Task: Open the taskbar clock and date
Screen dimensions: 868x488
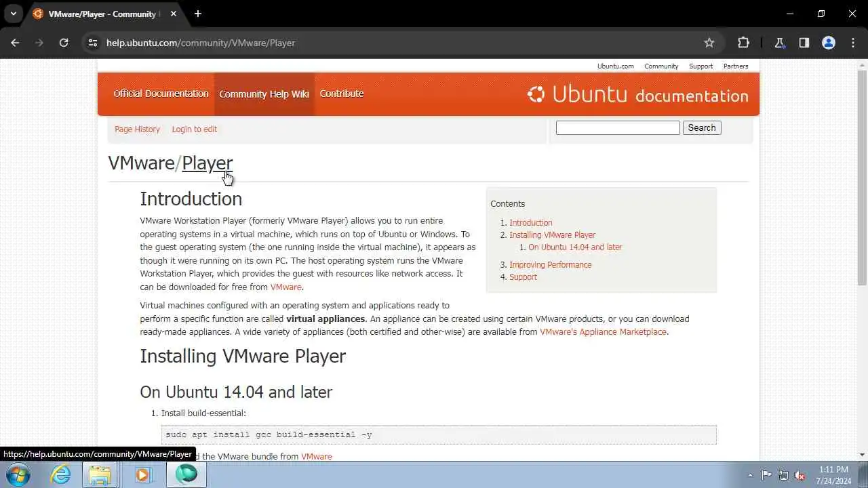Action: [x=833, y=475]
